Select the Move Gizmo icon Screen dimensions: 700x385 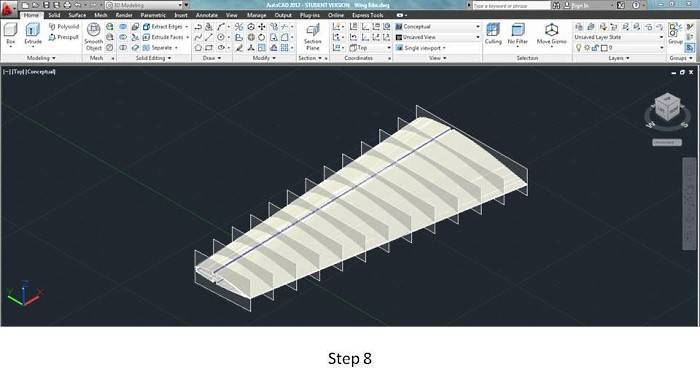(551, 34)
